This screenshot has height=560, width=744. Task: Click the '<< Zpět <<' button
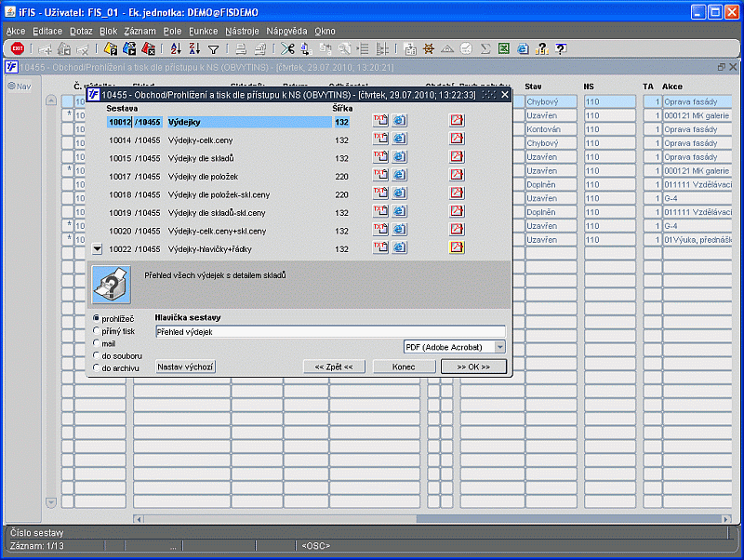click(334, 367)
